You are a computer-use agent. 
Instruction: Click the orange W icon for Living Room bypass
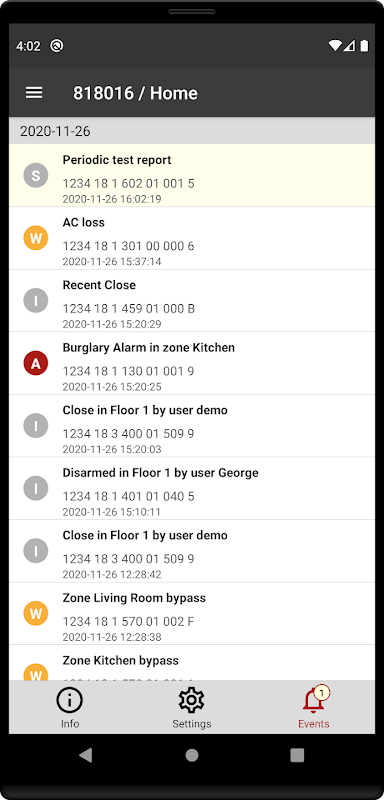[x=36, y=614]
